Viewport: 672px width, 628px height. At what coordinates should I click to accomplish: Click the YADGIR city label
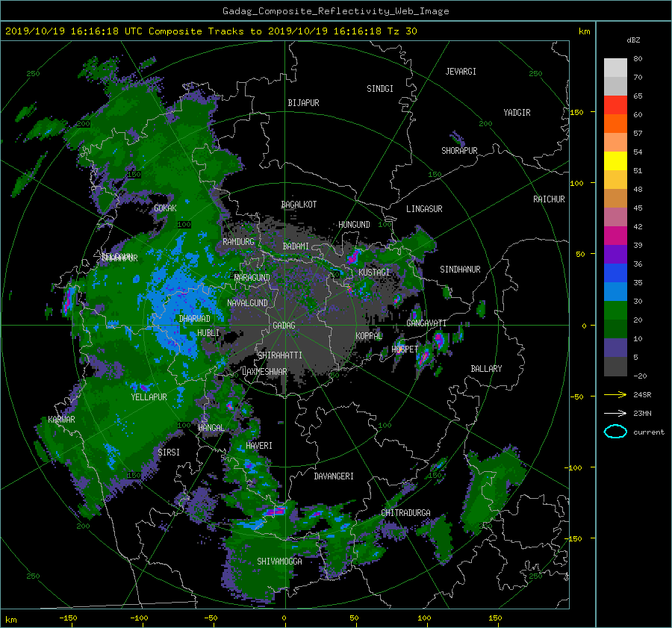(x=517, y=113)
